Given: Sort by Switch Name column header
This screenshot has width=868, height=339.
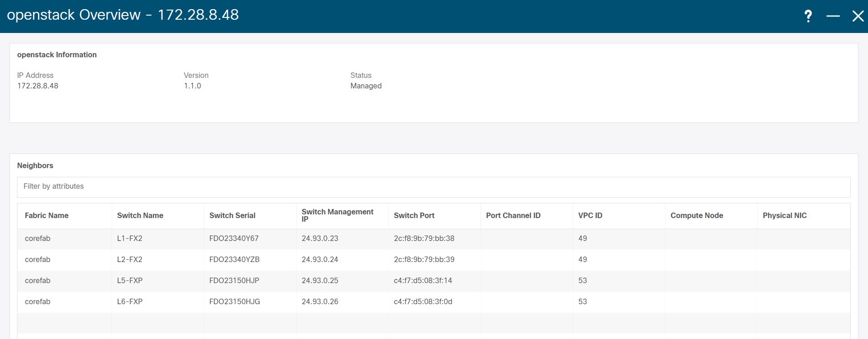Looking at the screenshot, I should [x=140, y=216].
